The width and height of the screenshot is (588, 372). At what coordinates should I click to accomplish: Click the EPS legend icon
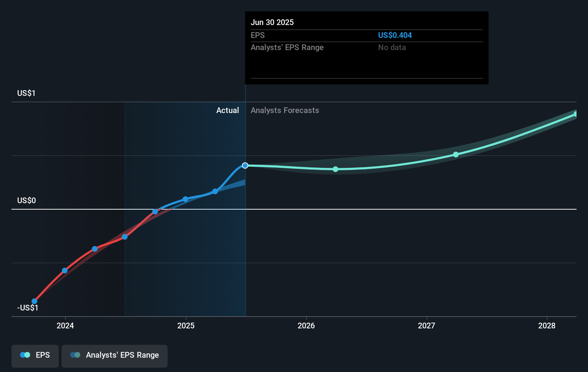pyautogui.click(x=24, y=354)
